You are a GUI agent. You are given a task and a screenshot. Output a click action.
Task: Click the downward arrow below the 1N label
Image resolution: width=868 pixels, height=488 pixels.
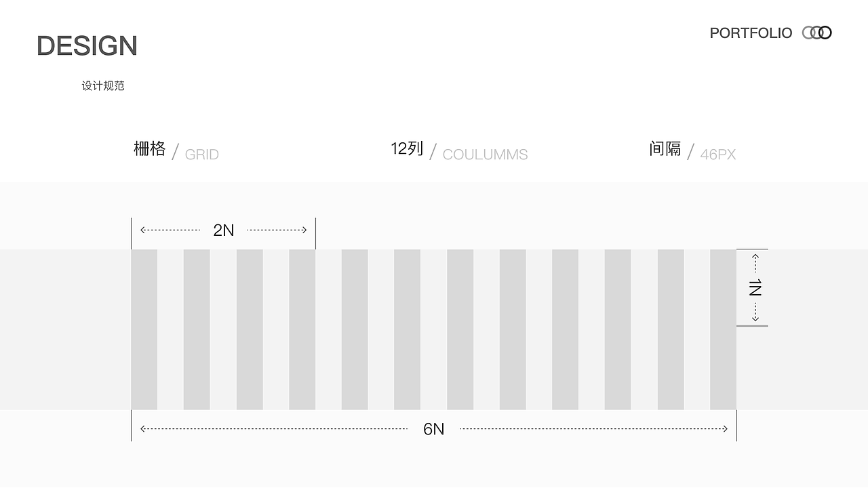(x=755, y=318)
